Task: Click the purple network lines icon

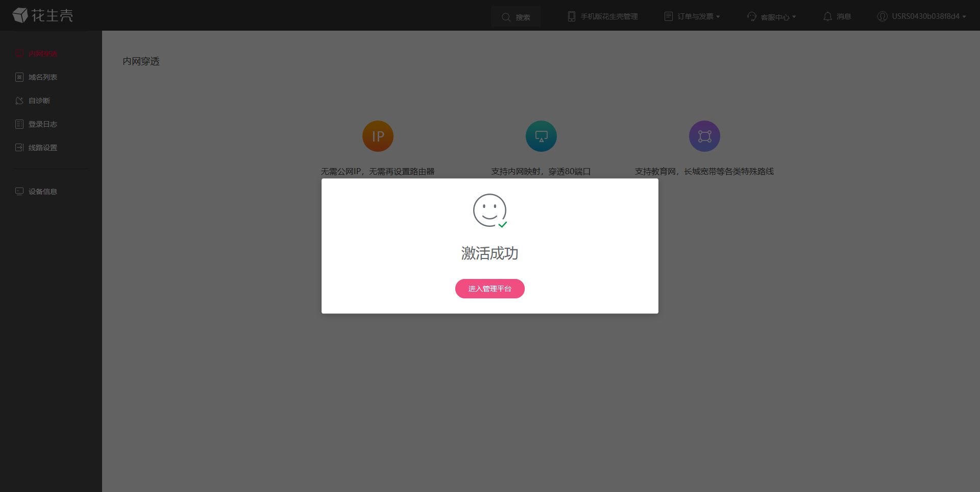Action: point(704,136)
